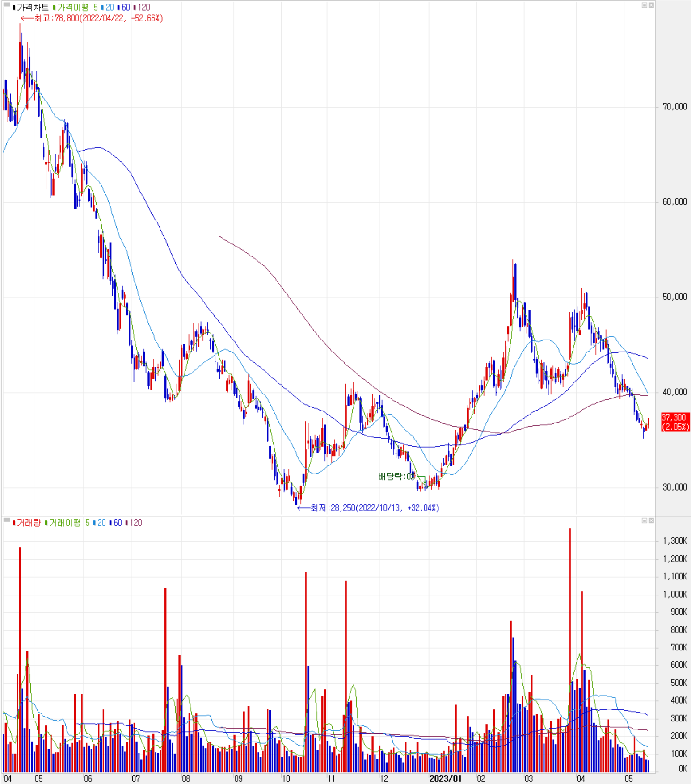Close the volume chart pane
Screen dimensions: 691x784
pos(651,520)
